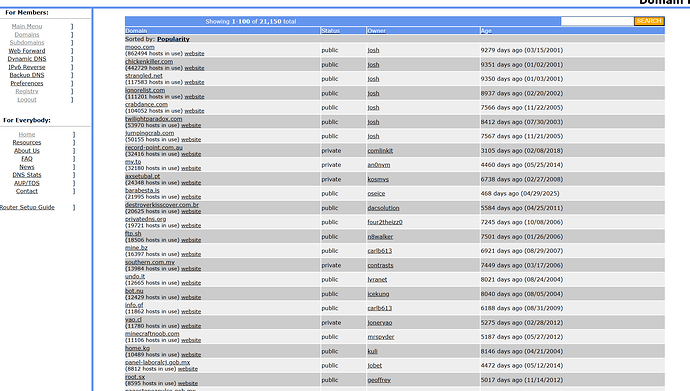Open the owner profile jonervao

tap(380, 322)
